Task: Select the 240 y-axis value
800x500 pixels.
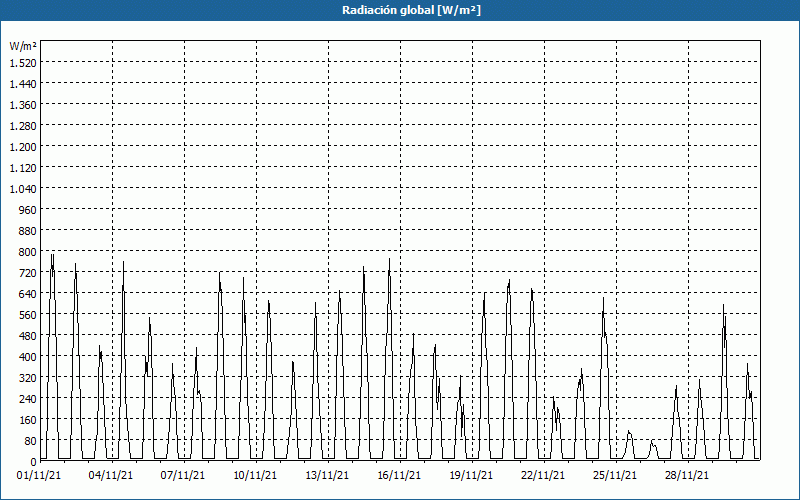Action: 28,398
